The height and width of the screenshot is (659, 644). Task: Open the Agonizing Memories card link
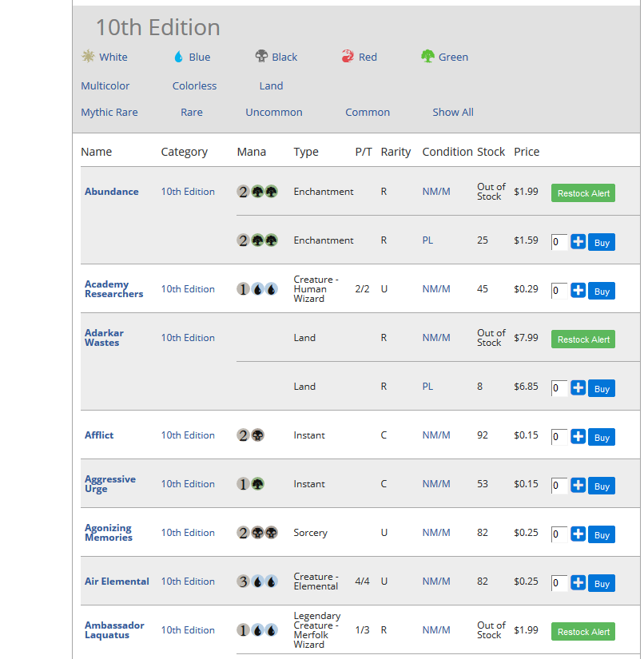coord(108,533)
